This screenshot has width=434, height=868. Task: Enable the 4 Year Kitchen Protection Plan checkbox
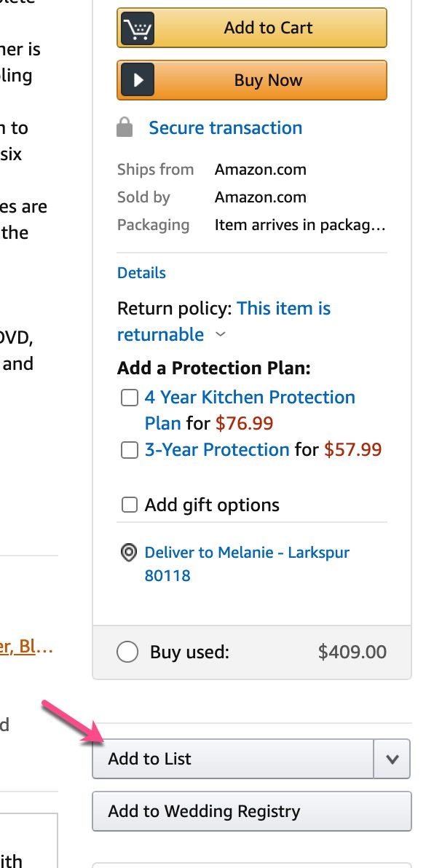click(x=129, y=397)
